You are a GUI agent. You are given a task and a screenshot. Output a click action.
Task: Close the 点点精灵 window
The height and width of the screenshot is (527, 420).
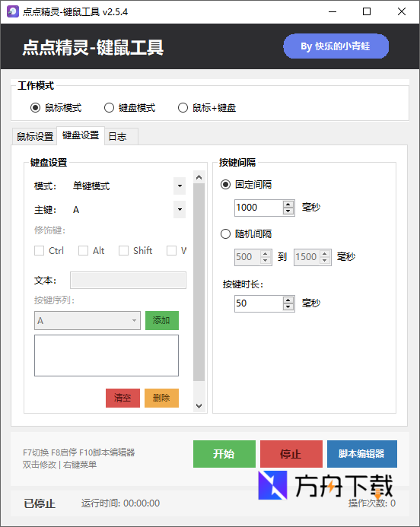pyautogui.click(x=402, y=11)
